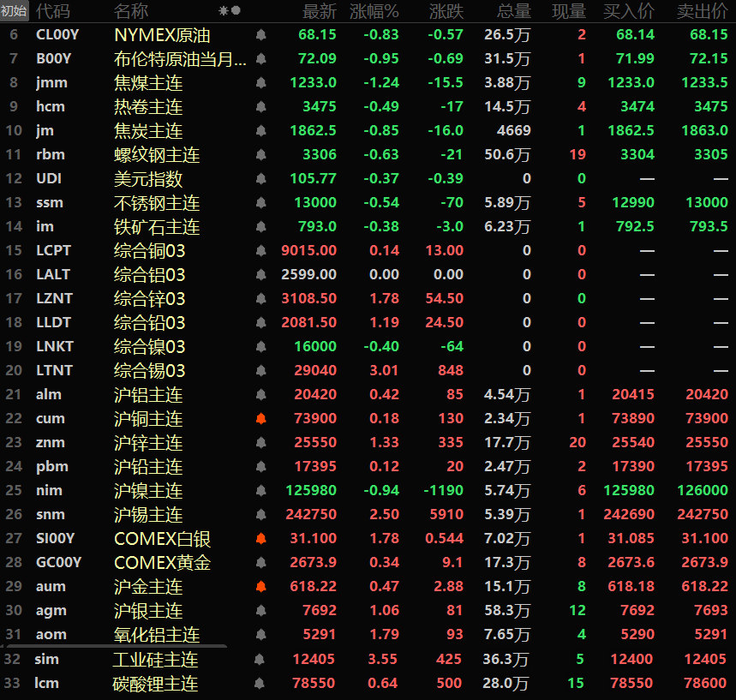This screenshot has width=736, height=700.
Task: Sort by the 涨幅% column header
Action: click(x=374, y=11)
